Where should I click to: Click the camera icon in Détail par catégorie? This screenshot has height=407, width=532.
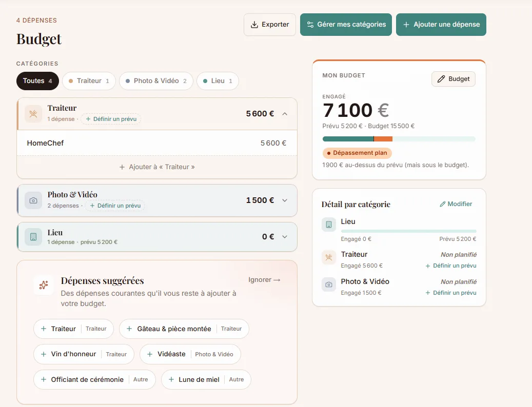[x=328, y=284]
